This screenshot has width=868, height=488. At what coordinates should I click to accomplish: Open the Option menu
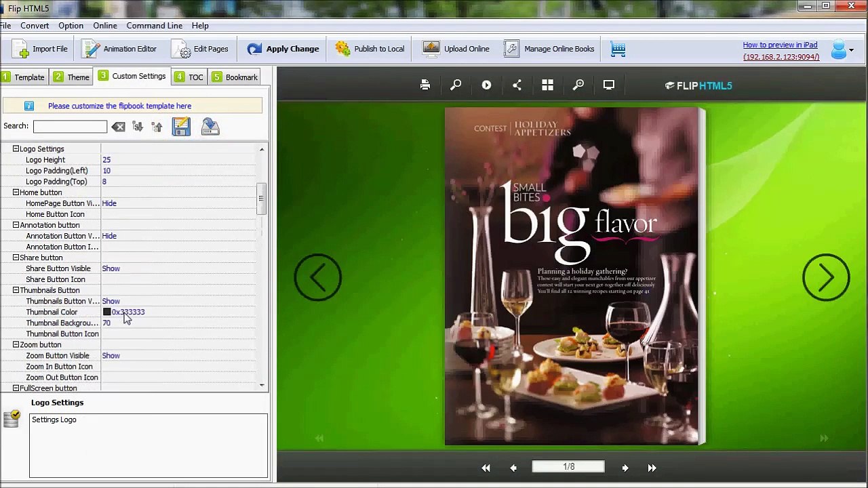point(71,26)
